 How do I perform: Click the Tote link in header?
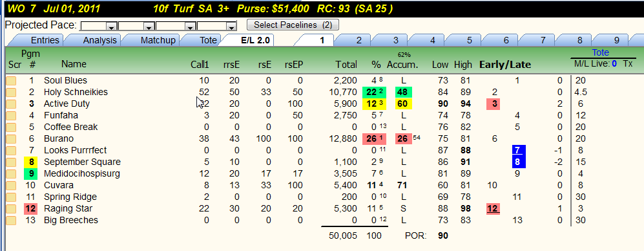click(601, 52)
